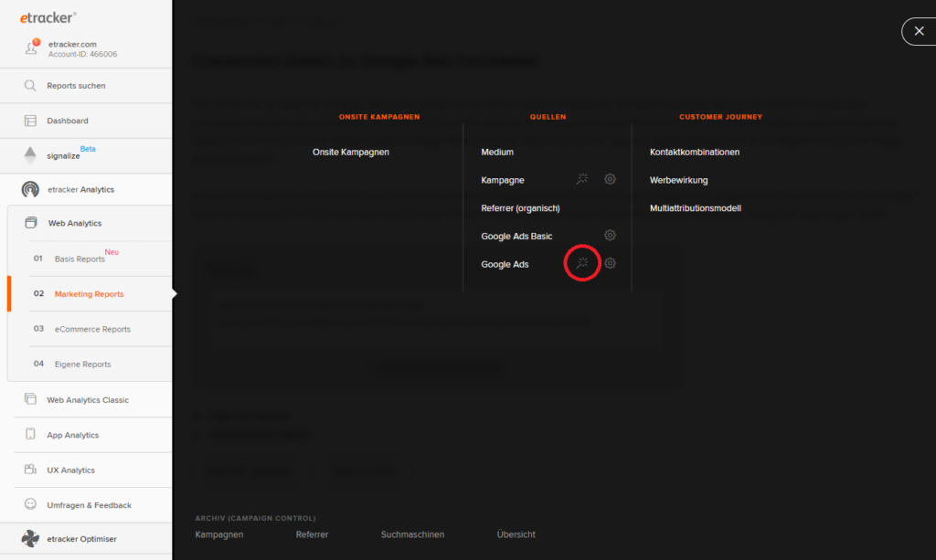Close the menu overlay with the X button

click(920, 31)
